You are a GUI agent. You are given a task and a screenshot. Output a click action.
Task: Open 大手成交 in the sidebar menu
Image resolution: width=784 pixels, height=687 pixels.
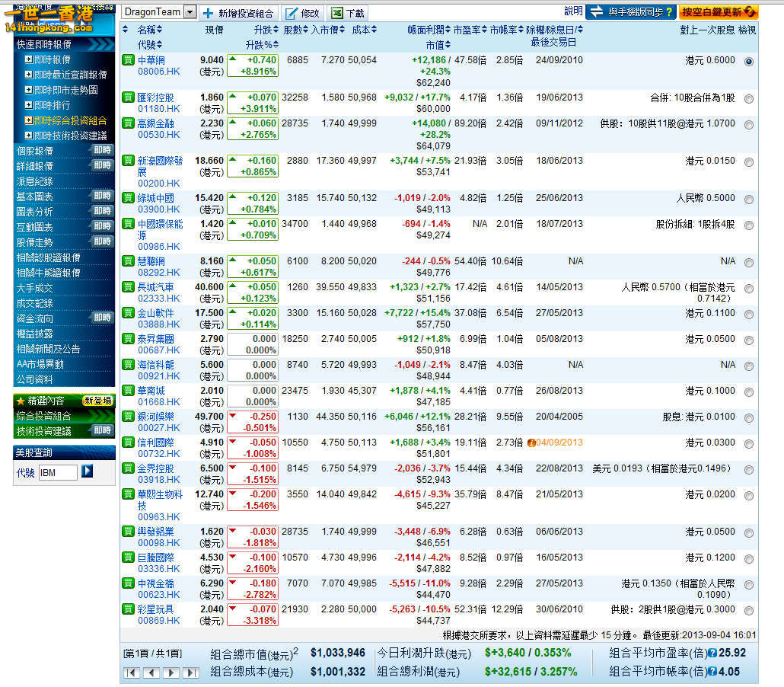coord(34,288)
